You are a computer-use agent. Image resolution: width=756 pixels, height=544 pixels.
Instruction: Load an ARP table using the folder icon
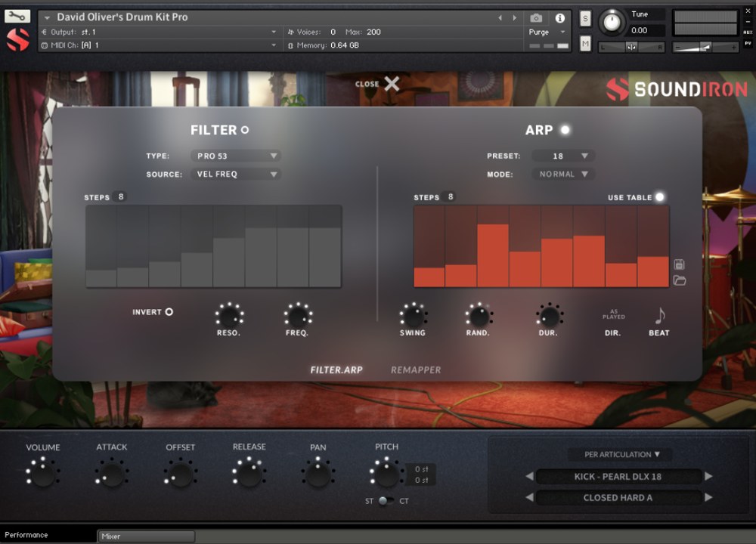(x=680, y=280)
